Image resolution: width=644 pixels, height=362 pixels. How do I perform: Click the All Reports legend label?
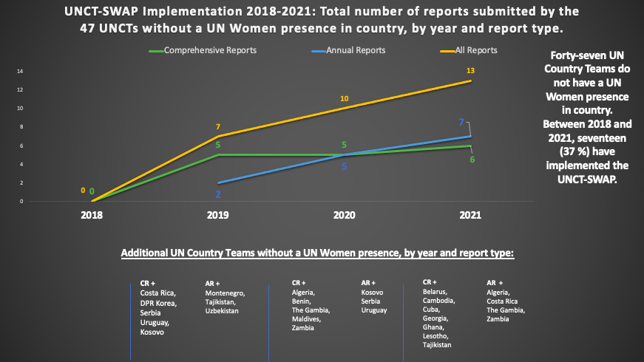pyautogui.click(x=476, y=50)
